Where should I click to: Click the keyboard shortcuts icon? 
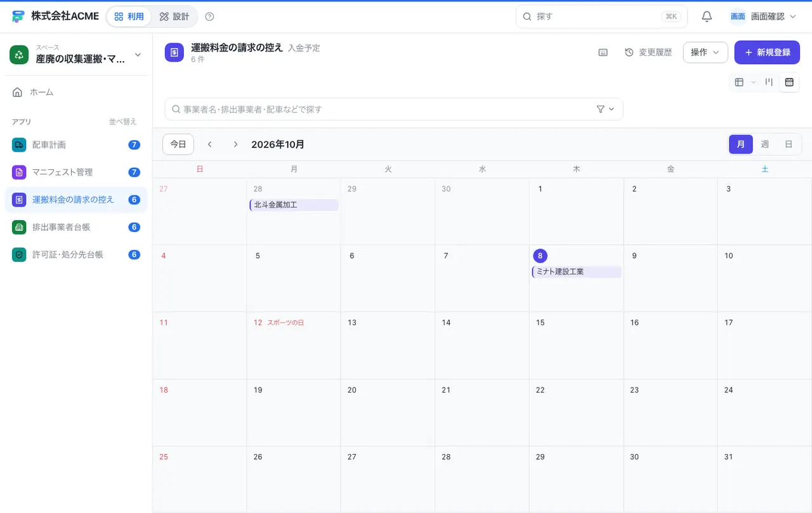pyautogui.click(x=603, y=52)
